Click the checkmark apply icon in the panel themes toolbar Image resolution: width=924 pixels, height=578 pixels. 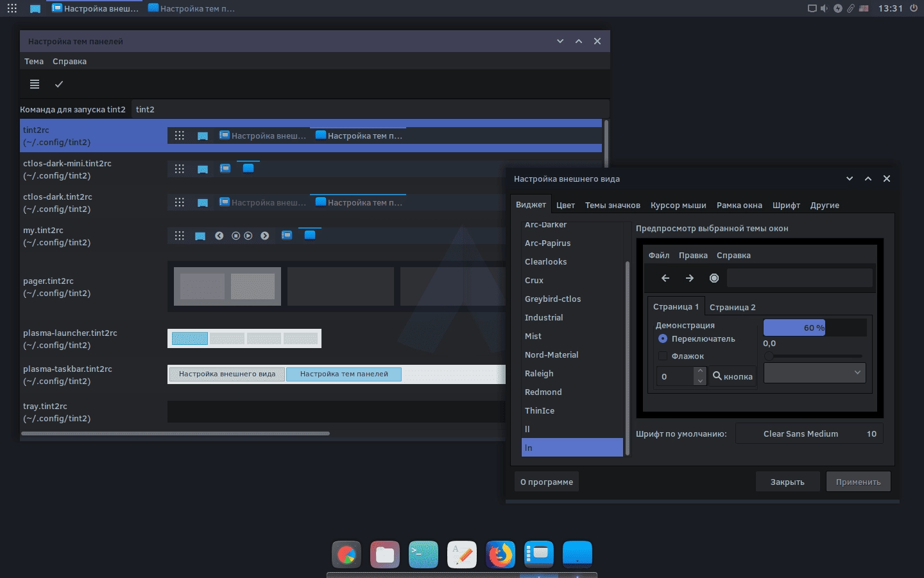(x=59, y=84)
